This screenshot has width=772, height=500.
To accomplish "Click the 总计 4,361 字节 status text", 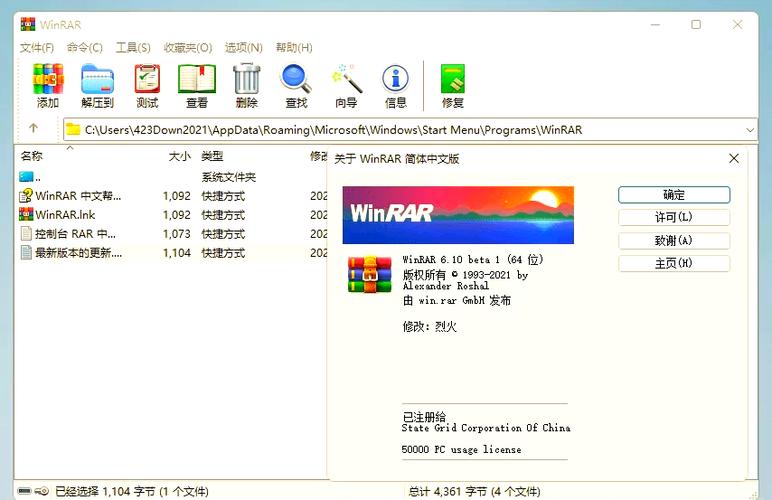I will (x=474, y=491).
